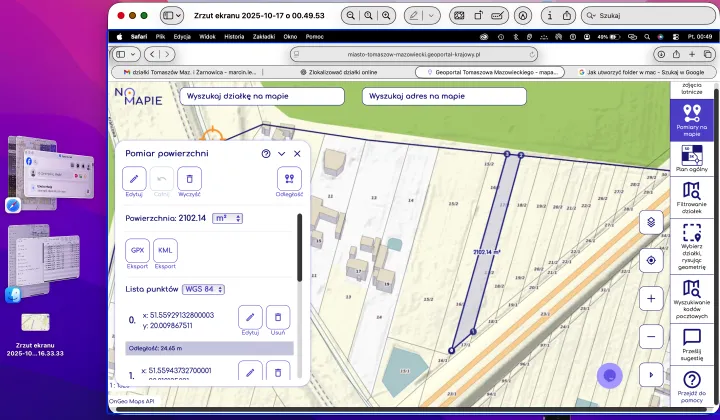
Task: Open the WGS 84 coordinate system dropdown
Action: [x=203, y=289]
